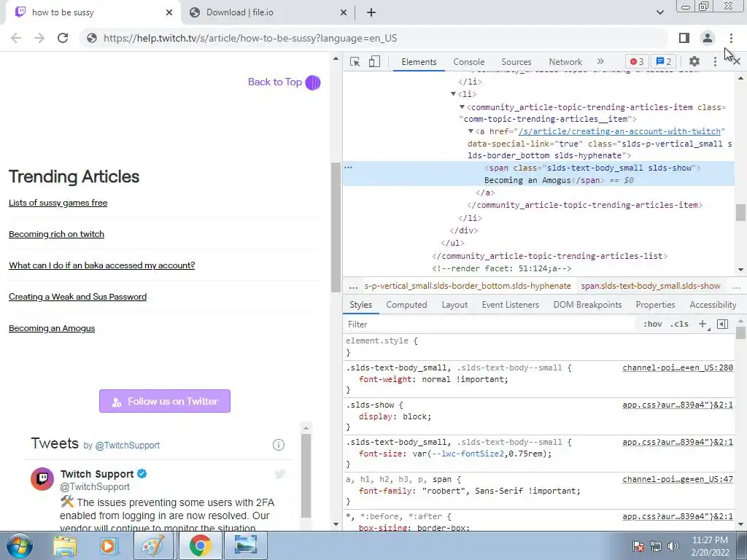
Task: Open 'Becoming an Amogus' article link
Action: [x=52, y=328]
